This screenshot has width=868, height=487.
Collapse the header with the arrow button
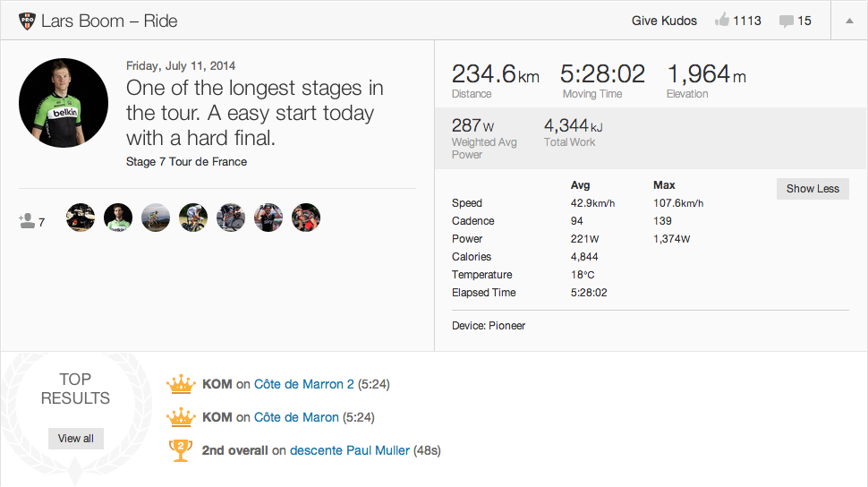click(x=849, y=21)
